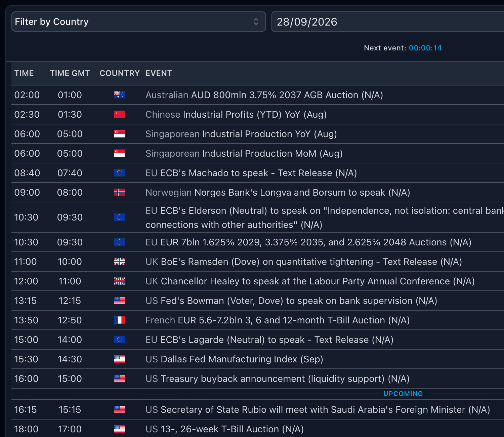This screenshot has width=504, height=437.
Task: Select the Australian AUD 800mln AGB Auction event
Action: tap(264, 95)
